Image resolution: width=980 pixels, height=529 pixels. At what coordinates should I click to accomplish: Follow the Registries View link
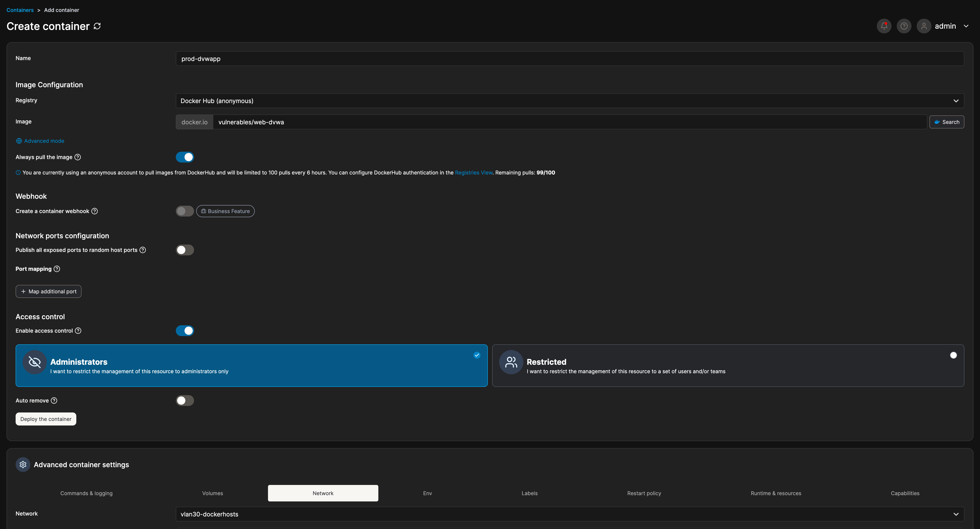pyautogui.click(x=474, y=173)
